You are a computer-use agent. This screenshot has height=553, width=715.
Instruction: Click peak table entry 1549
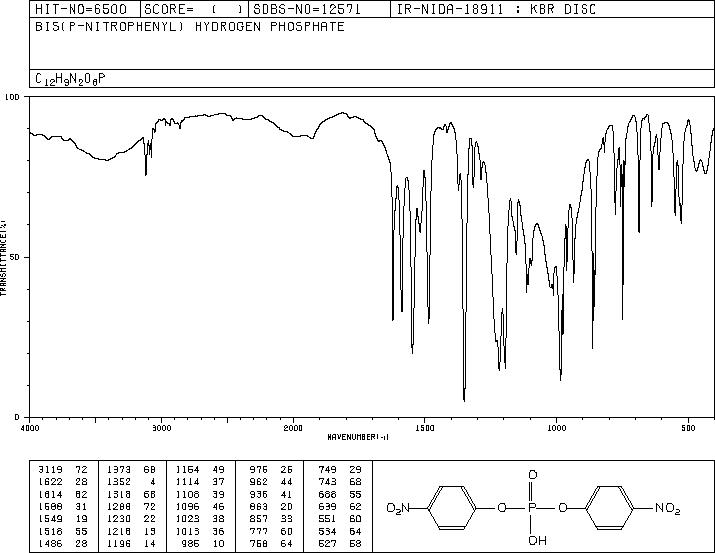(50, 519)
